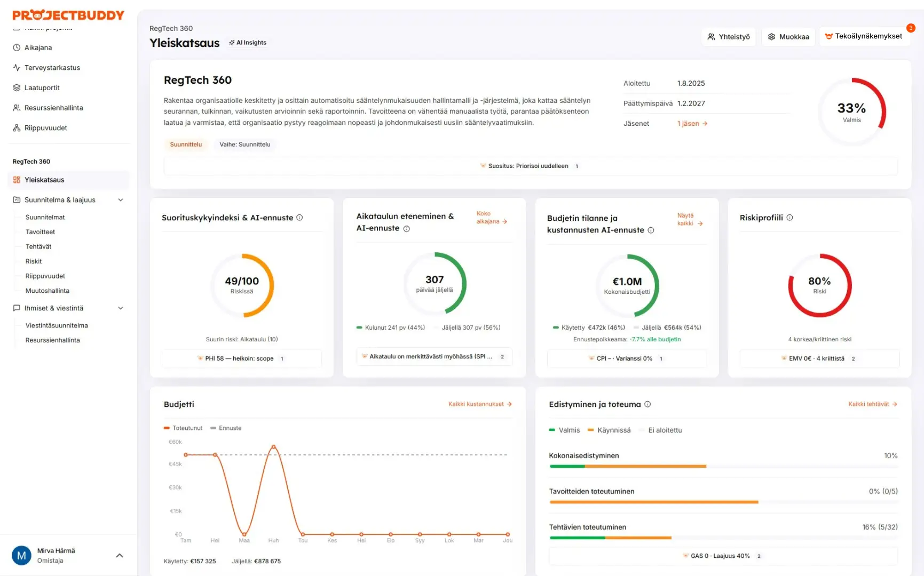Open Tehtävät in the sidebar
This screenshot has width=924, height=576.
(x=38, y=247)
